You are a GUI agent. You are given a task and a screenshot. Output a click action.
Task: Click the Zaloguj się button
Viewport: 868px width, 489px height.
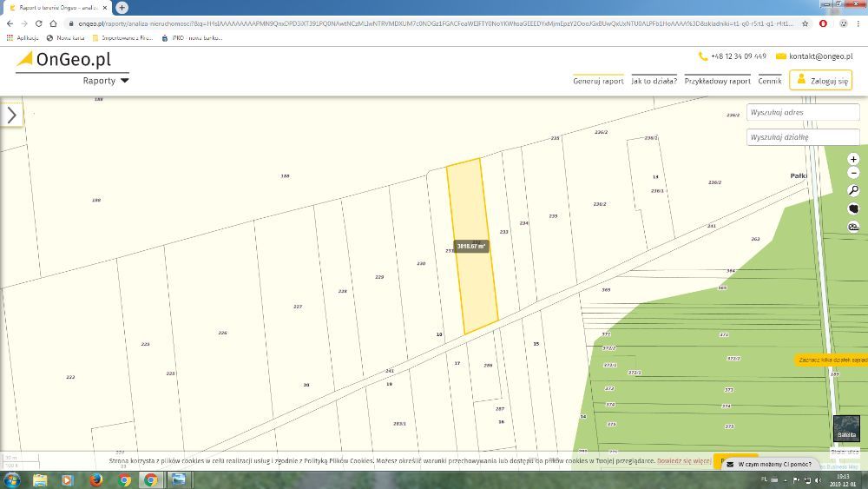tap(820, 81)
